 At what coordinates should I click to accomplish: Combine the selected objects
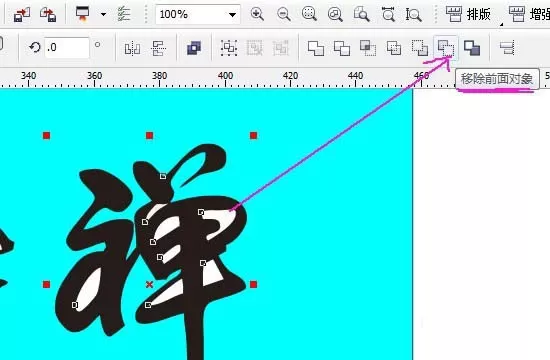[194, 48]
